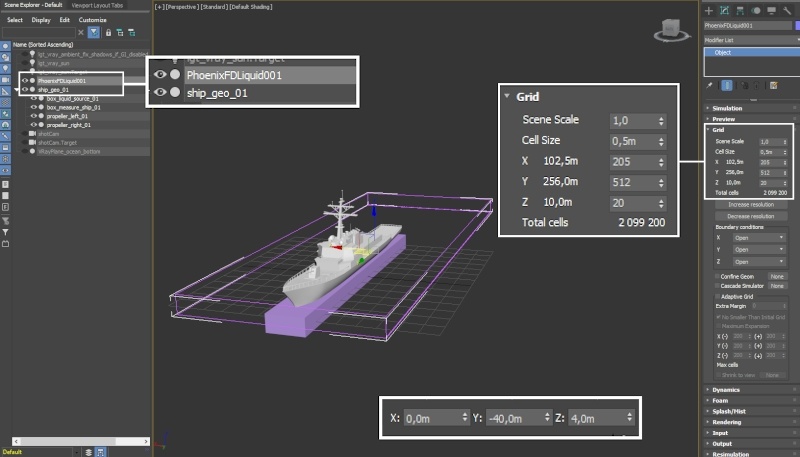Open the Create command panel tab

(709, 10)
